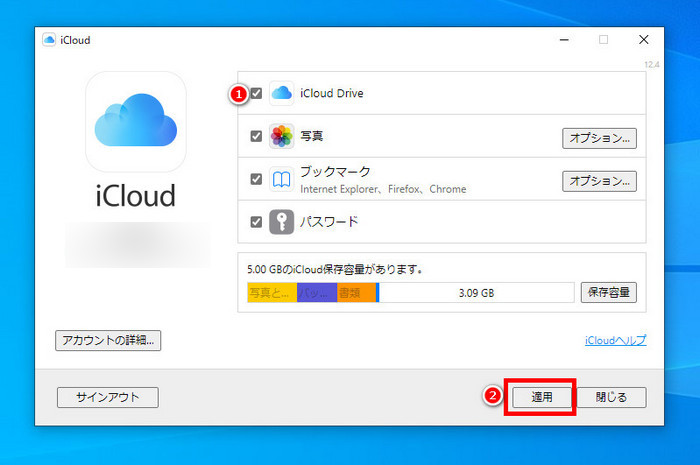Minimize the iCloud window
Image resolution: width=700 pixels, height=465 pixels.
pyautogui.click(x=564, y=40)
